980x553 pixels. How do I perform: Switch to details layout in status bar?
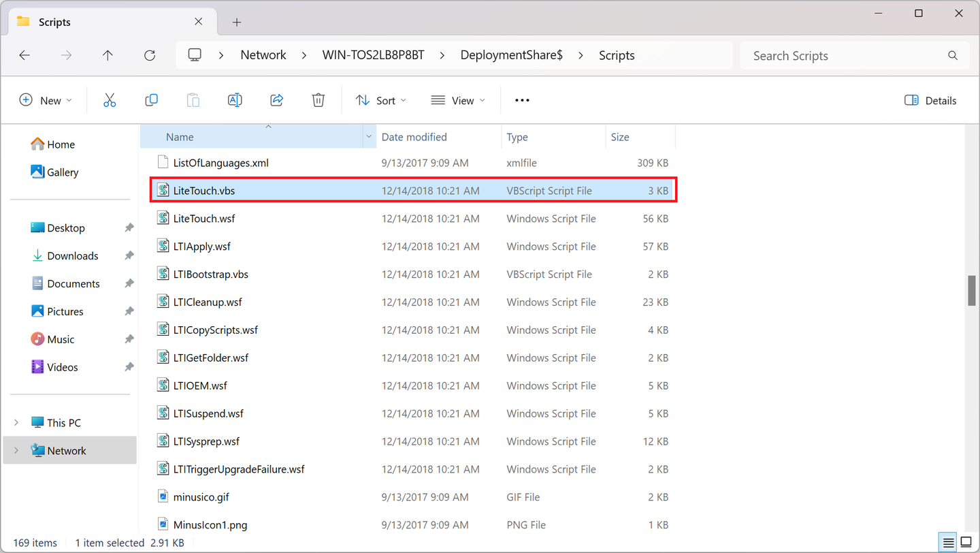(947, 542)
